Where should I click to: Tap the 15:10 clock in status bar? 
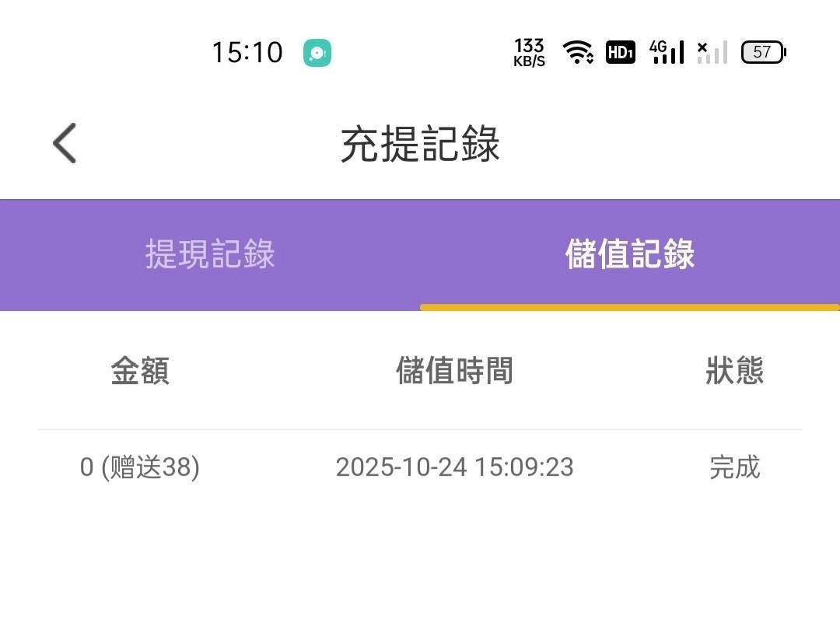(247, 53)
